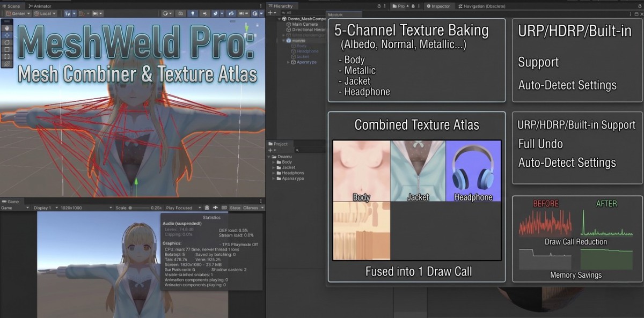Switch to the Scene tab

[13, 6]
